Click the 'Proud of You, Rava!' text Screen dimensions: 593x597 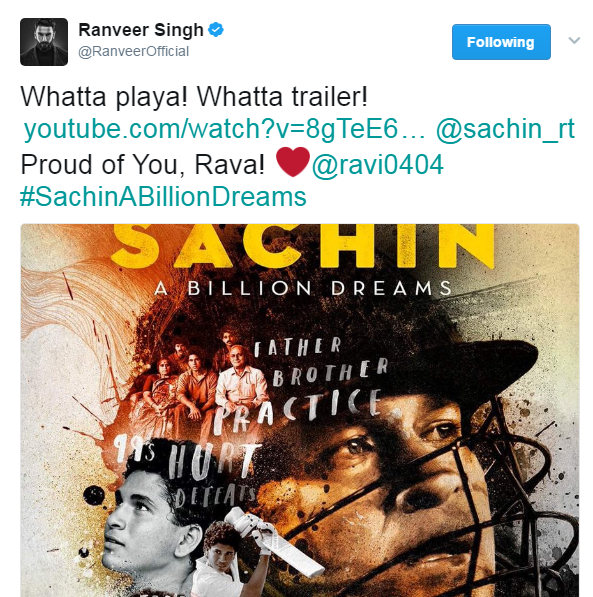tap(142, 165)
